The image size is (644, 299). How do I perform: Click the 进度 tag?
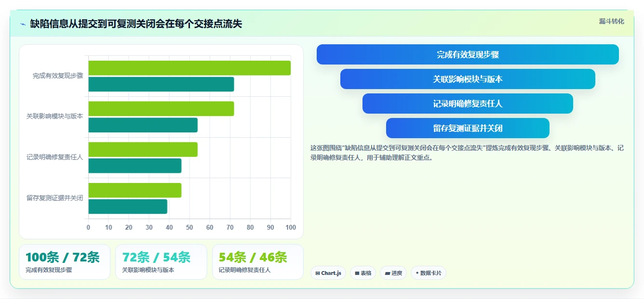[x=393, y=273]
